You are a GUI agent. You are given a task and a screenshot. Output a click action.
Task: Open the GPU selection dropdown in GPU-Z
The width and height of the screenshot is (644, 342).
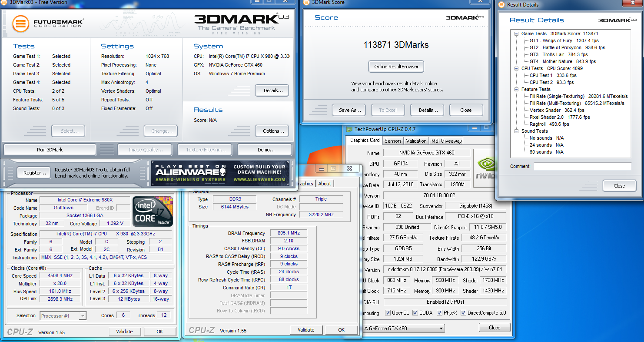(x=441, y=329)
